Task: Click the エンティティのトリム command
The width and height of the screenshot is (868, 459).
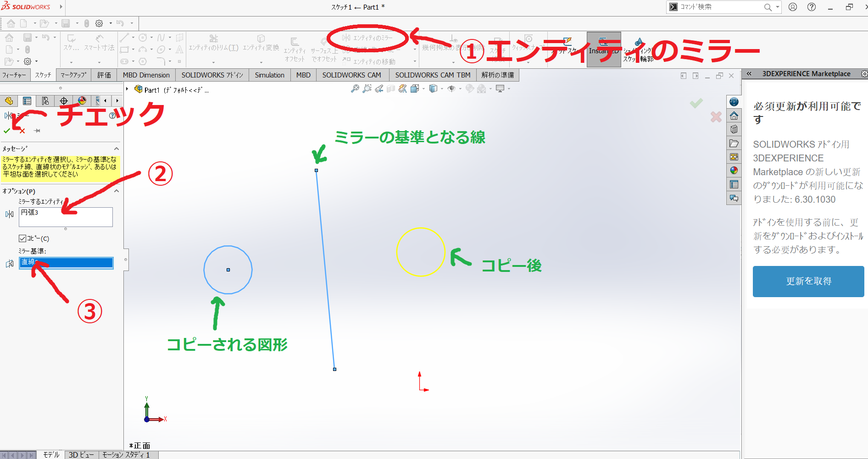Action: pyautogui.click(x=213, y=43)
